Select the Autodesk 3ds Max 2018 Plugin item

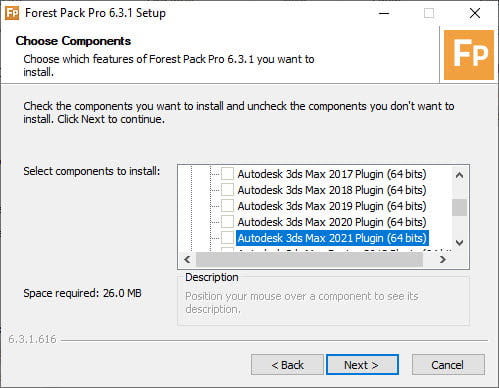[x=332, y=190]
